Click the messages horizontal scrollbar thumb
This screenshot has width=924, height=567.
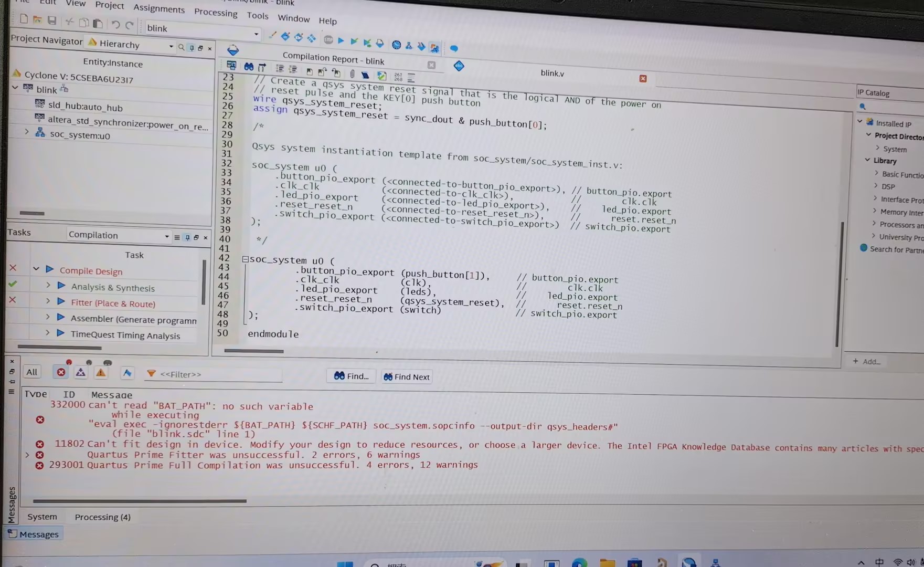pos(140,501)
